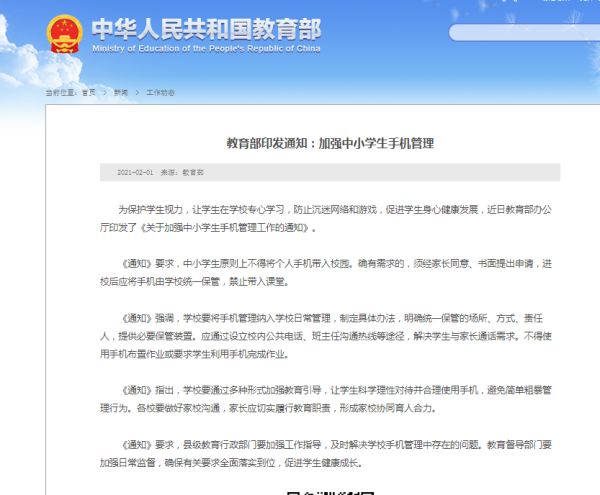Image resolution: width=600 pixels, height=495 pixels.
Task: Click the English subtitle Ministry of Education
Action: (206, 49)
